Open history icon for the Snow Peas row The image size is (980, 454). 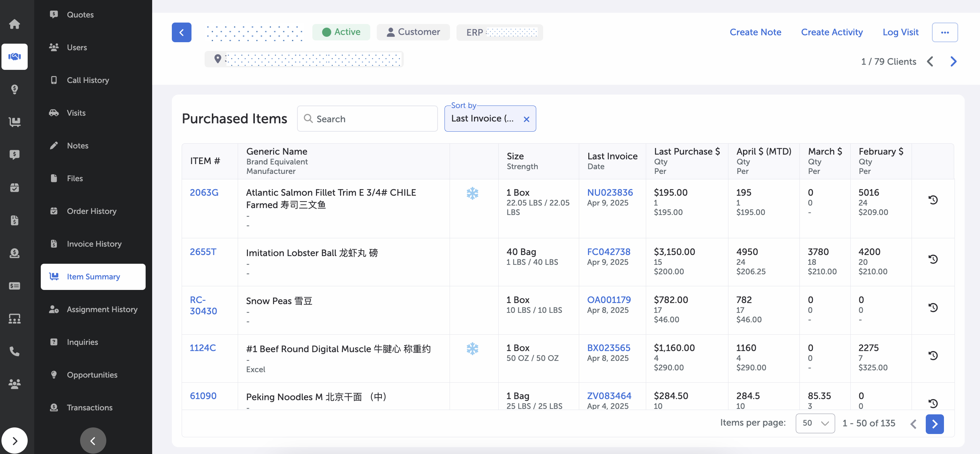(x=933, y=307)
